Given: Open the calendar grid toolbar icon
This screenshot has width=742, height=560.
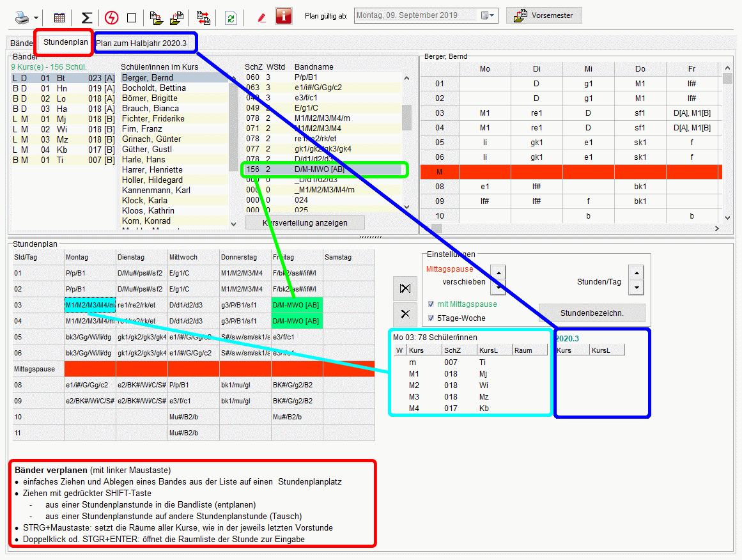Looking at the screenshot, I should (59, 17).
